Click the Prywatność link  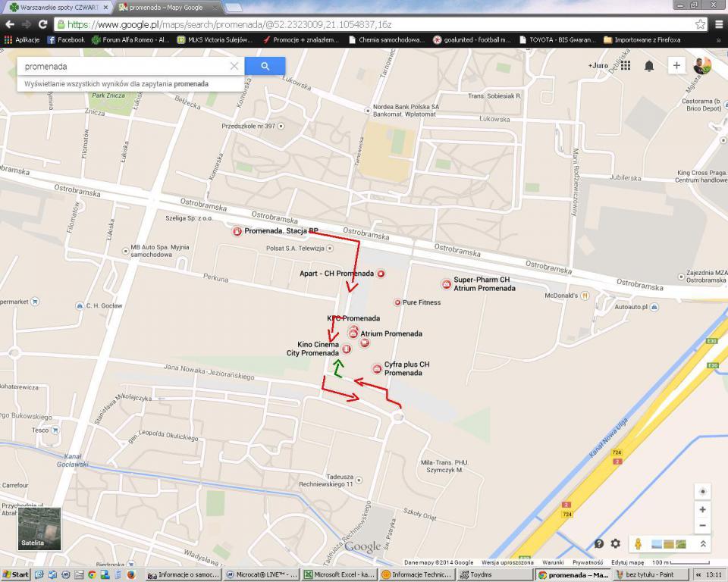point(587,562)
